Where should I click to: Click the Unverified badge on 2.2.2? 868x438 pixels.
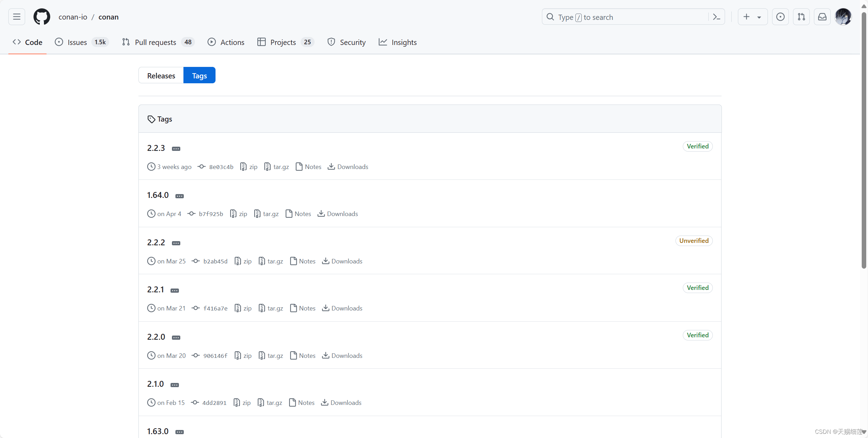[694, 241]
